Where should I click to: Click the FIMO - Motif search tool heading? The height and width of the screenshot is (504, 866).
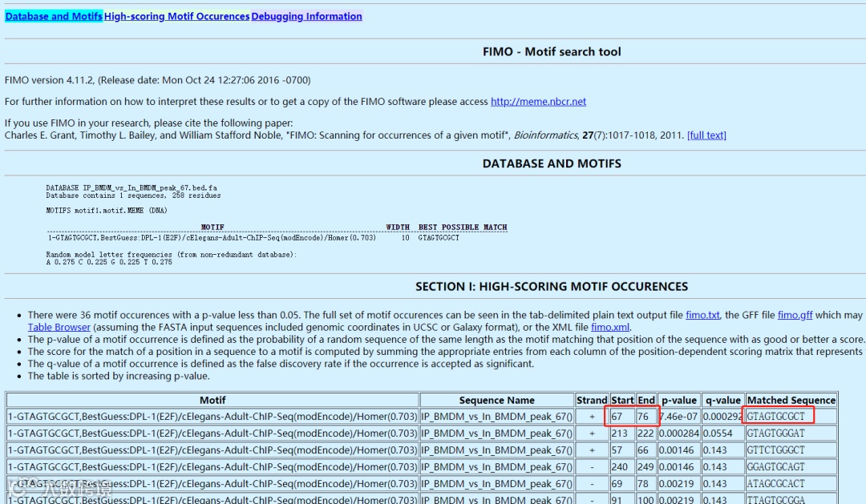tap(552, 52)
